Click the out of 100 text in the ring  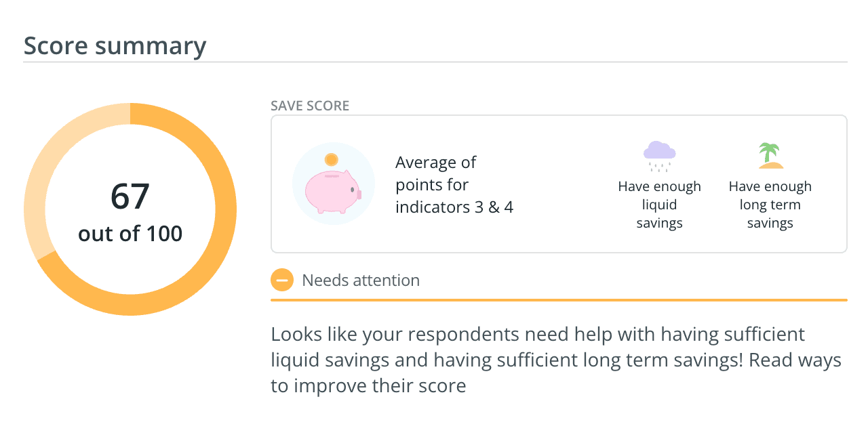[130, 234]
